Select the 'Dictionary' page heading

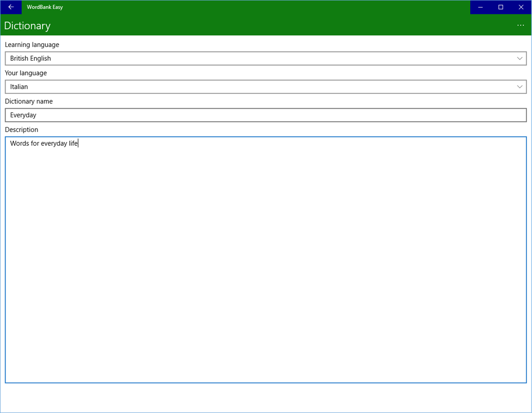click(27, 26)
